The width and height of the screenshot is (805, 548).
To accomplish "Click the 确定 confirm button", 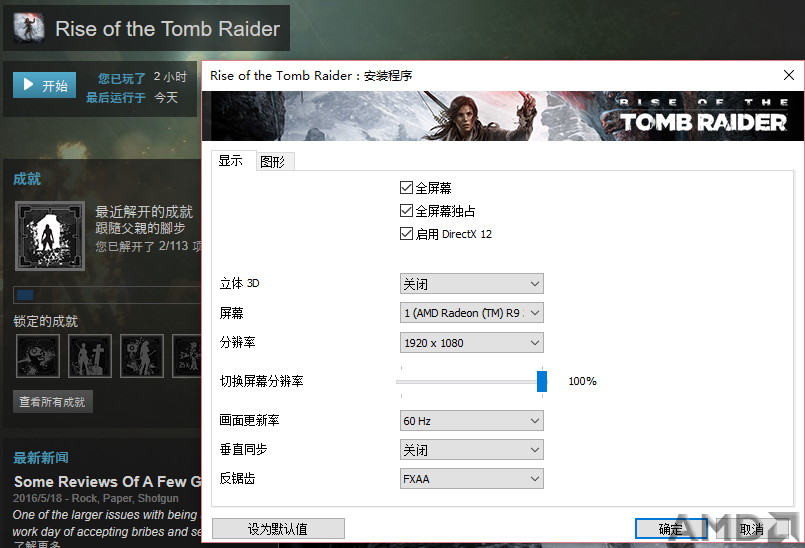I will pos(671,528).
